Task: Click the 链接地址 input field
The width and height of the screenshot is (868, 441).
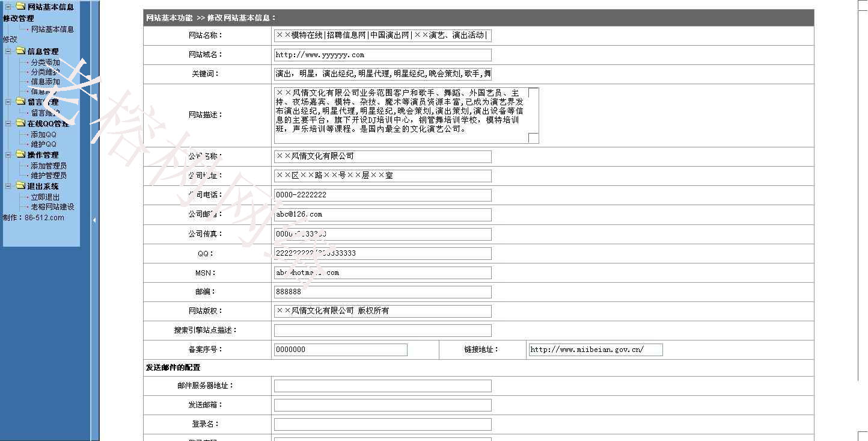Action: [596, 350]
